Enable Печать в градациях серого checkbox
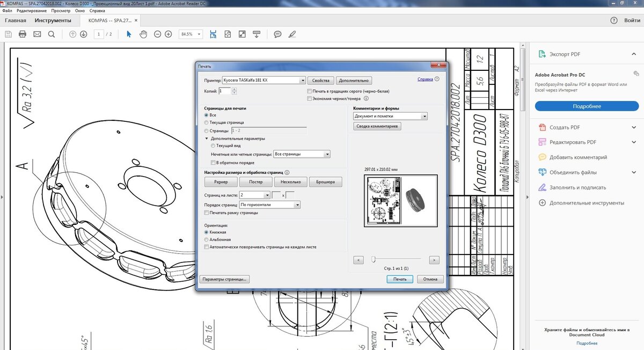The width and height of the screenshot is (644, 350). (x=309, y=91)
